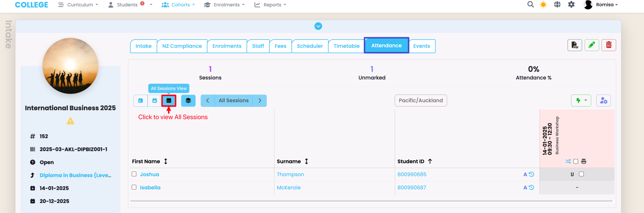The image size is (644, 213).
Task: Click the print icon in session column
Action: (x=584, y=161)
